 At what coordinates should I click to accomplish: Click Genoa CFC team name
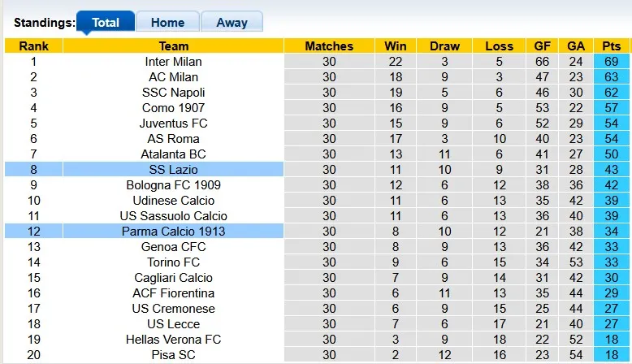[173, 247]
